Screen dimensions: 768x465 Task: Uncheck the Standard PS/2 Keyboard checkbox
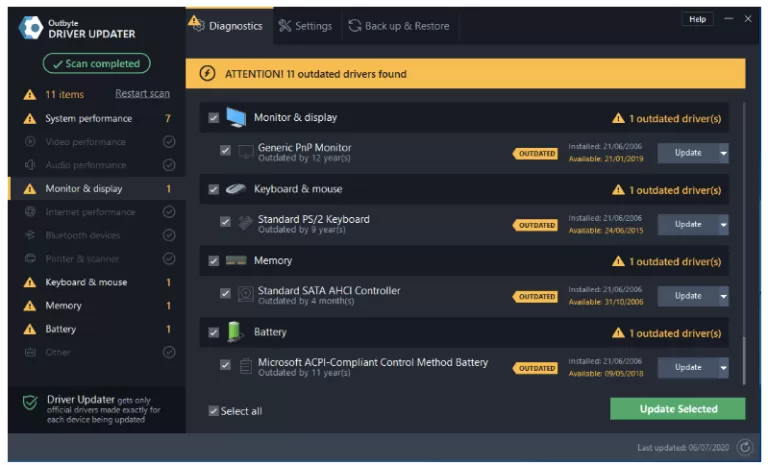[225, 222]
